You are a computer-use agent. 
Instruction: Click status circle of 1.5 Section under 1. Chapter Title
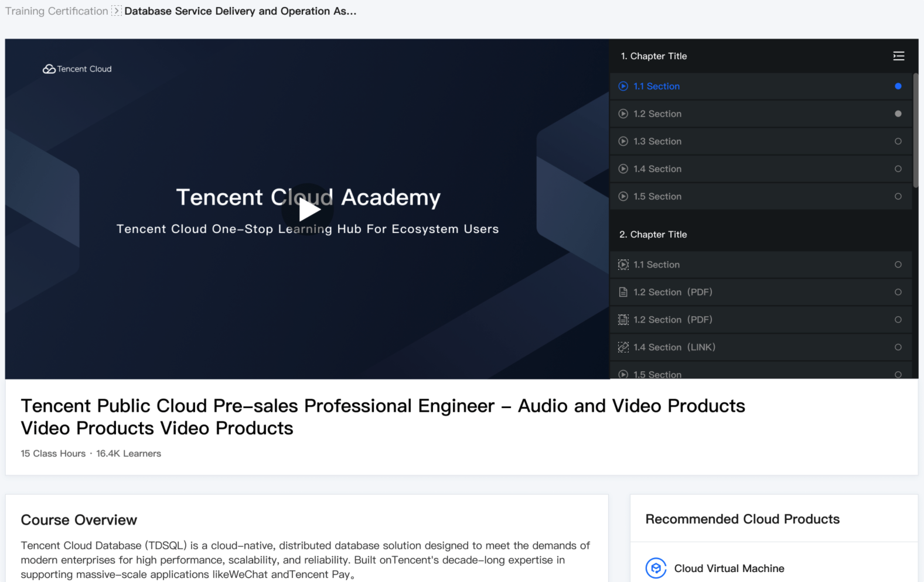click(898, 197)
